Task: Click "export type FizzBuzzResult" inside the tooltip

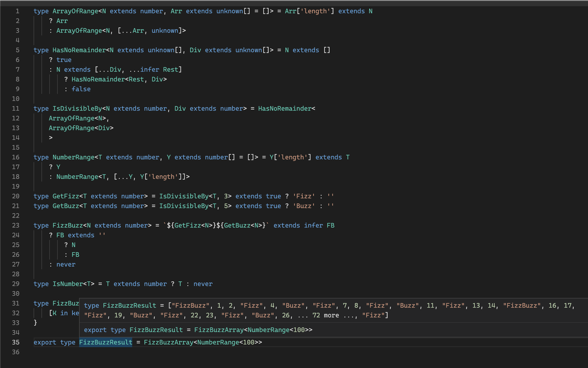Action: click(133, 330)
